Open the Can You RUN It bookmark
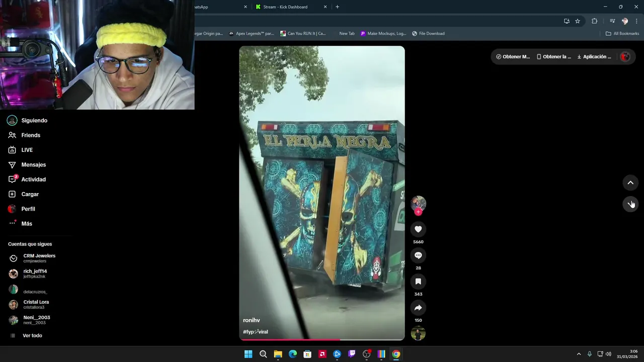 (303, 34)
